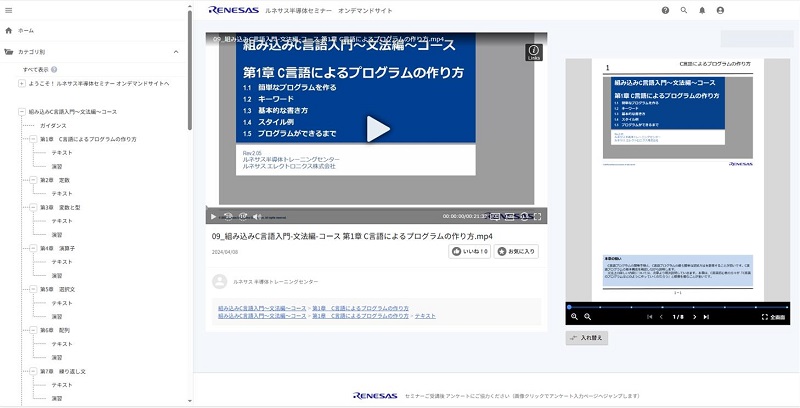Collapse 組み込みC言語入門〜文法編〜コース tree node
Viewport: 800px width, 408px height.
coord(22,111)
